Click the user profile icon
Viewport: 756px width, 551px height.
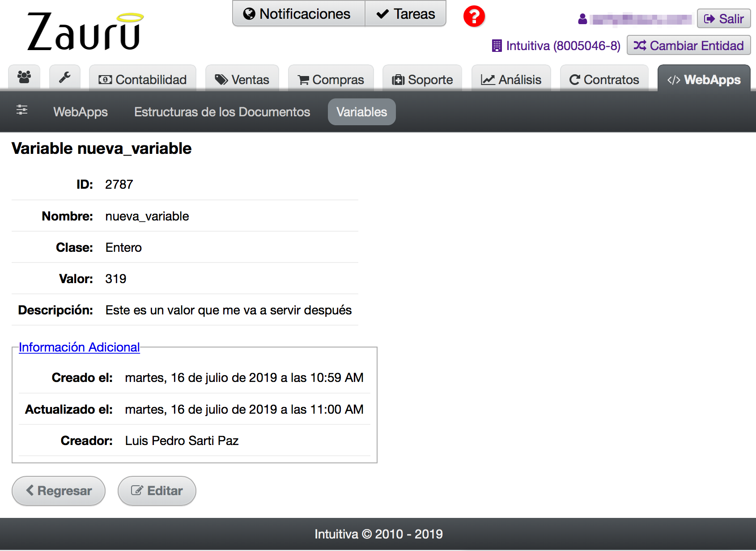582,19
